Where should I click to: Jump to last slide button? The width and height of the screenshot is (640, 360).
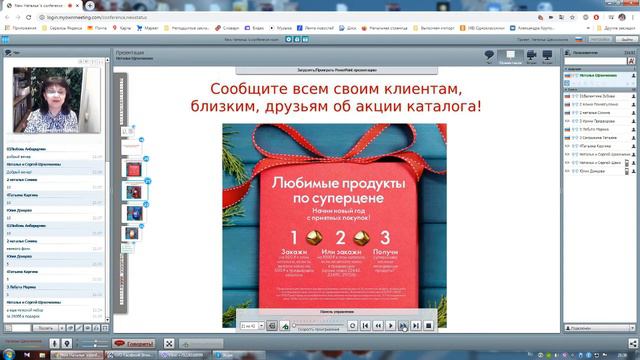416,325
